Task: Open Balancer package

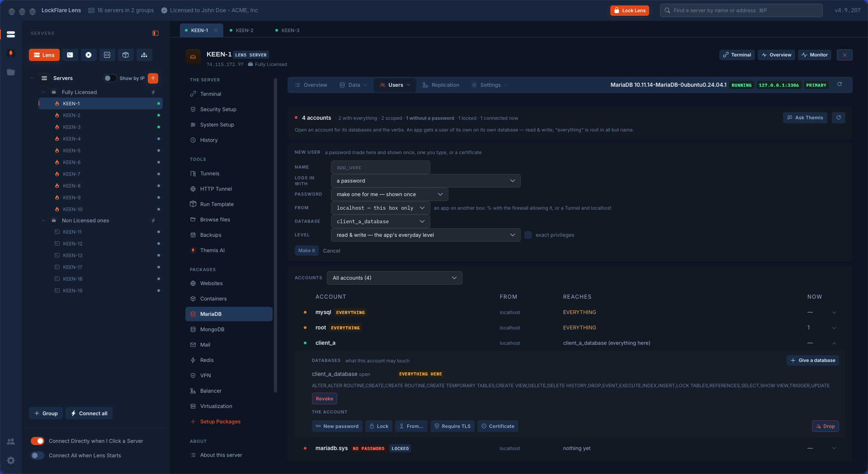Action: [229, 391]
